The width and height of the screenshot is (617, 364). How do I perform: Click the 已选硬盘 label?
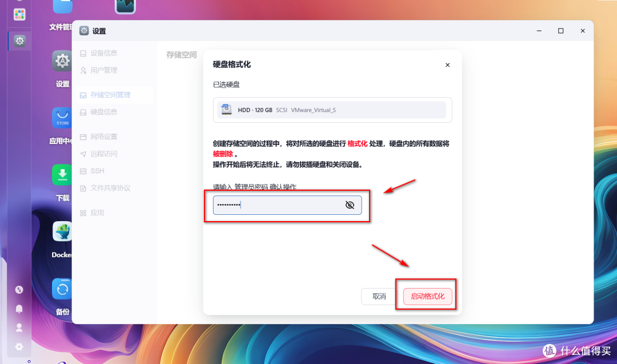[226, 85]
